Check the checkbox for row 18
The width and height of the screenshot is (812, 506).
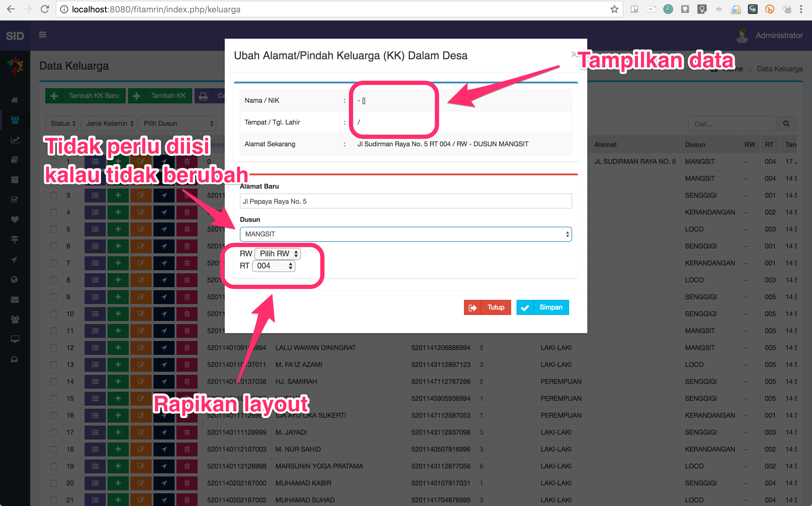54,449
